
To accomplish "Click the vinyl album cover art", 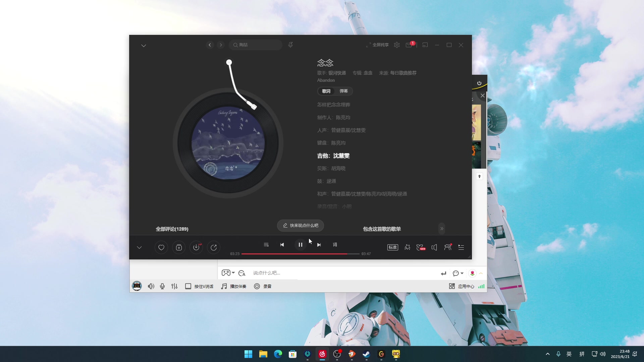I will click(228, 143).
